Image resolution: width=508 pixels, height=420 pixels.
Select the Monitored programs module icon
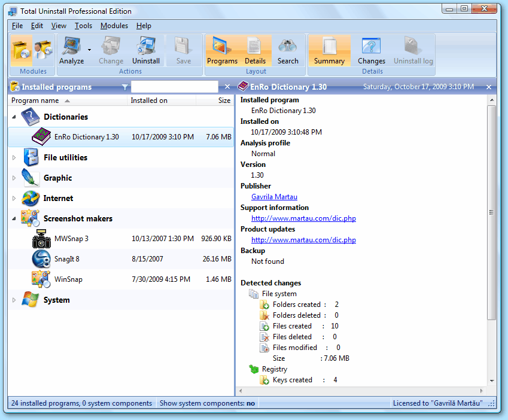pyautogui.click(x=42, y=50)
